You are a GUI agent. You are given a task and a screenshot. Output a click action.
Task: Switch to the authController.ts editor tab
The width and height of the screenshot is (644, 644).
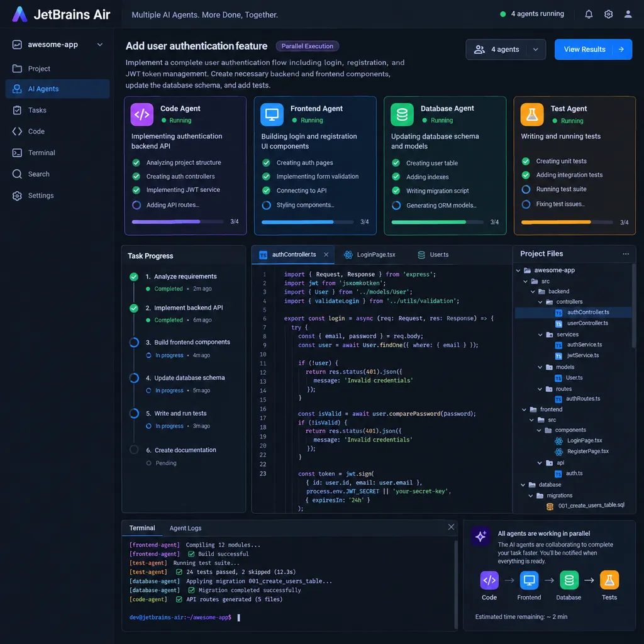[x=293, y=255]
